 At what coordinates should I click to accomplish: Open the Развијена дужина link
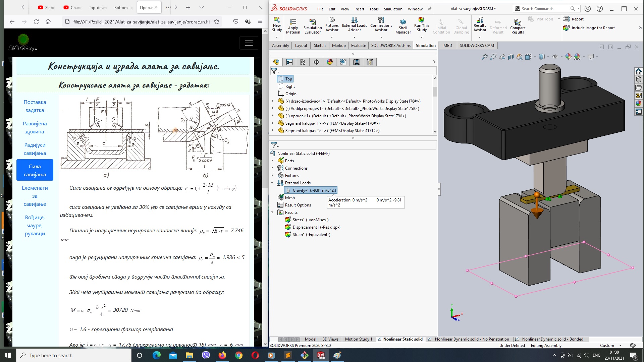pyautogui.click(x=35, y=128)
